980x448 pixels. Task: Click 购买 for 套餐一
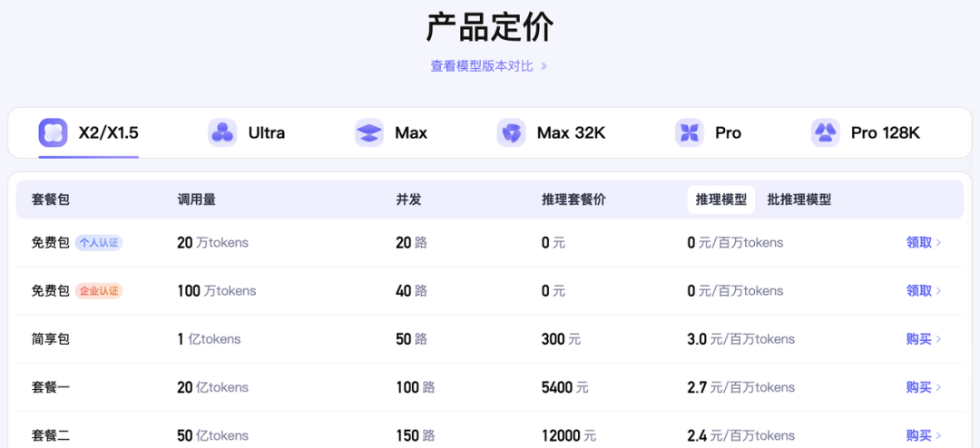924,387
